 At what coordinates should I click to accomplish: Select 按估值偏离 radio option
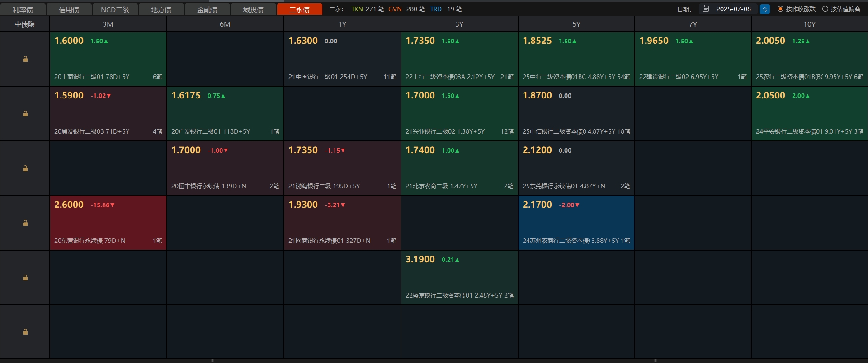click(841, 9)
